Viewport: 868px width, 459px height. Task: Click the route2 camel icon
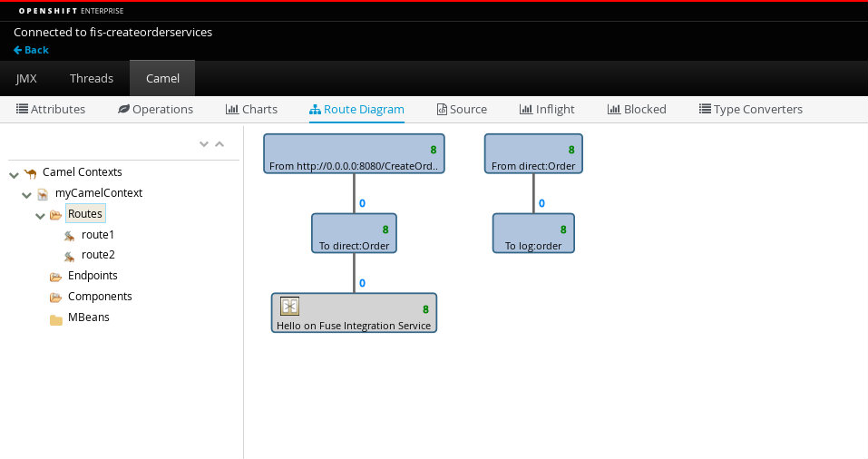69,256
